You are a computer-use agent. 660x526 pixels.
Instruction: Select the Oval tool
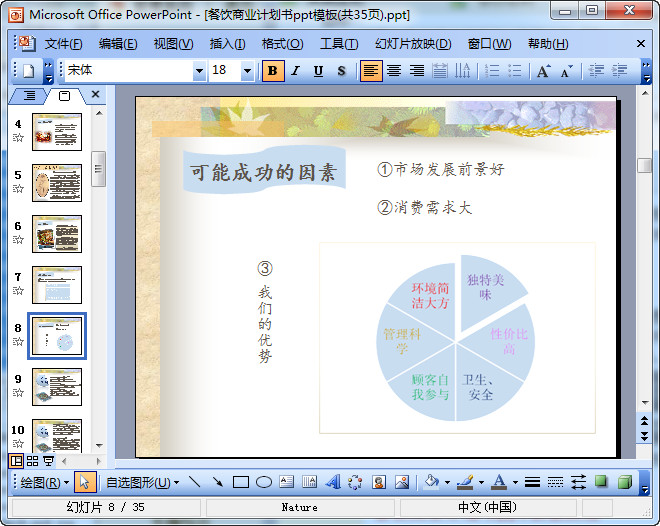point(263,482)
